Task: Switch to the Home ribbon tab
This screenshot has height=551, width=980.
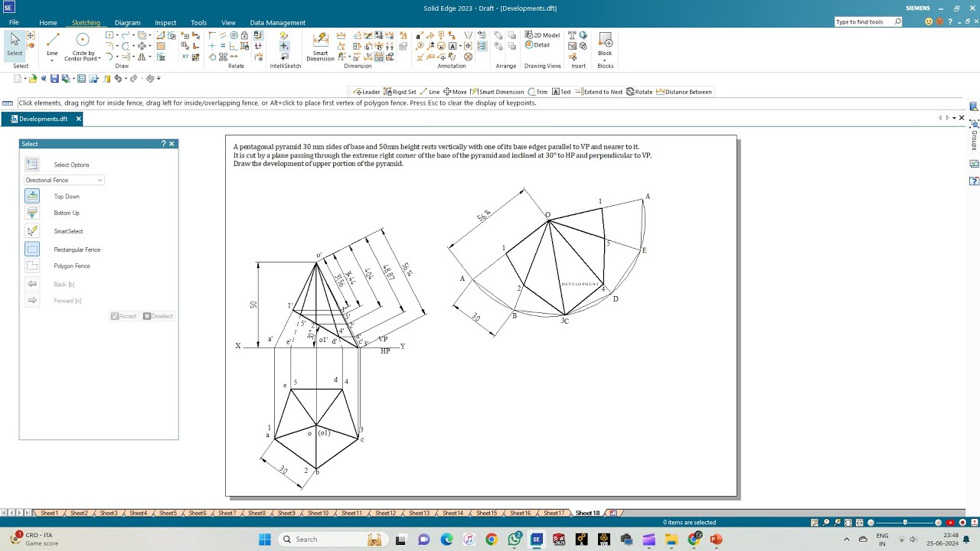Action: (x=48, y=23)
